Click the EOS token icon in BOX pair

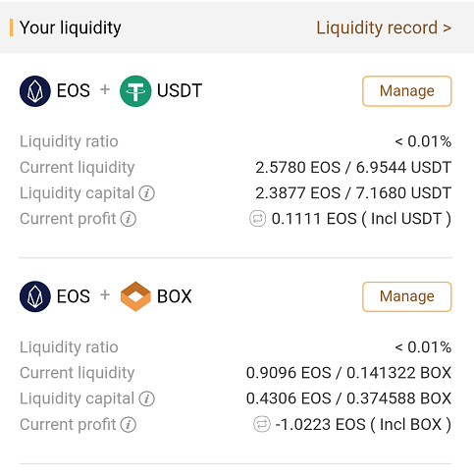[x=35, y=296]
